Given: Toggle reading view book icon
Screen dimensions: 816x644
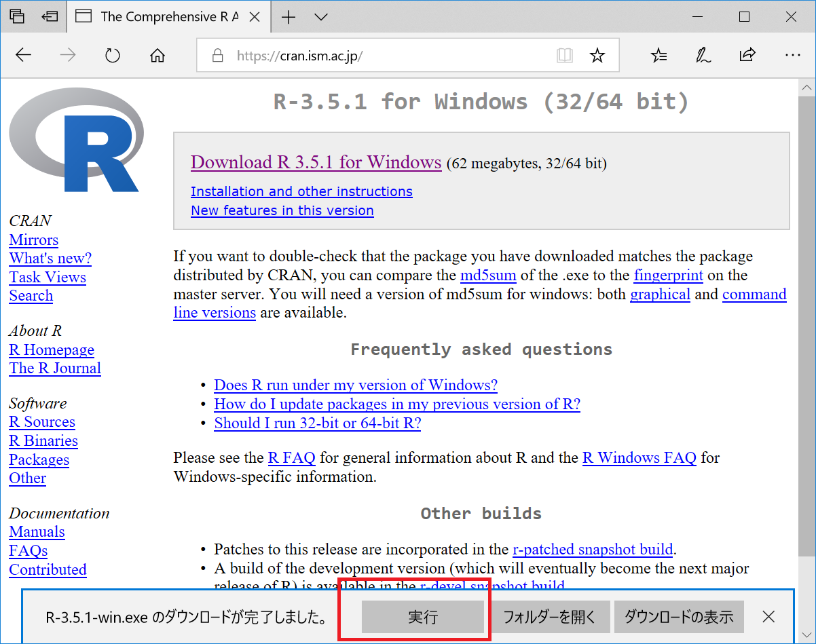Looking at the screenshot, I should (564, 56).
